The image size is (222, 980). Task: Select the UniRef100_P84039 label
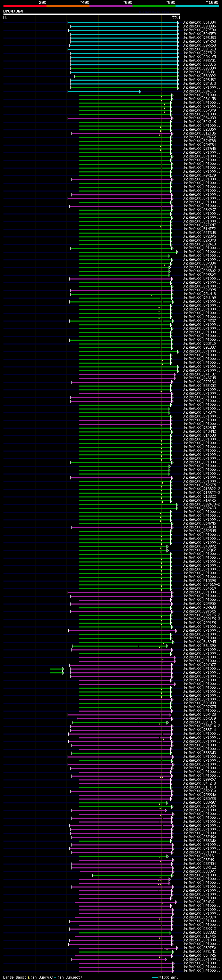pyautogui.click(x=199, y=118)
